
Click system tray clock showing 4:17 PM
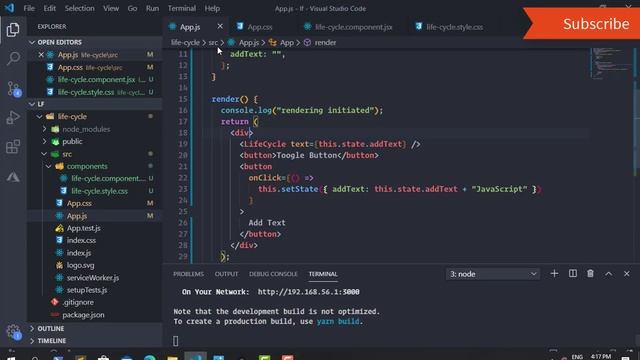[601, 356]
